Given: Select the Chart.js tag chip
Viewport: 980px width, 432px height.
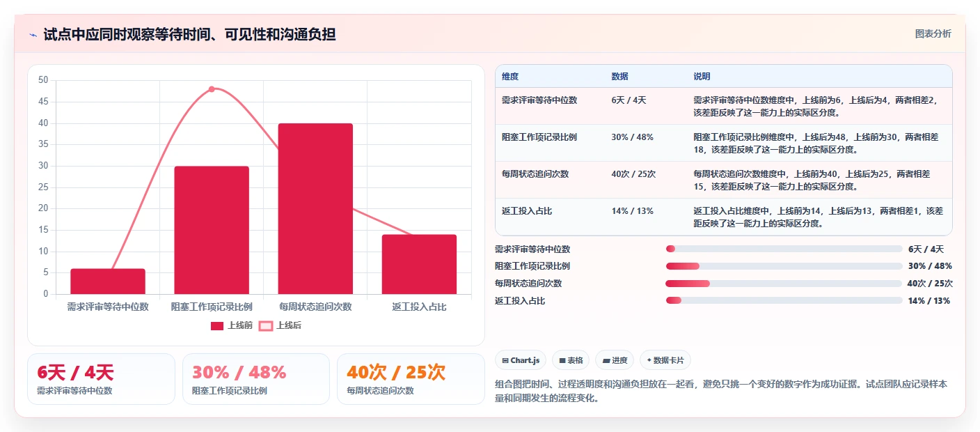Looking at the screenshot, I should (521, 360).
